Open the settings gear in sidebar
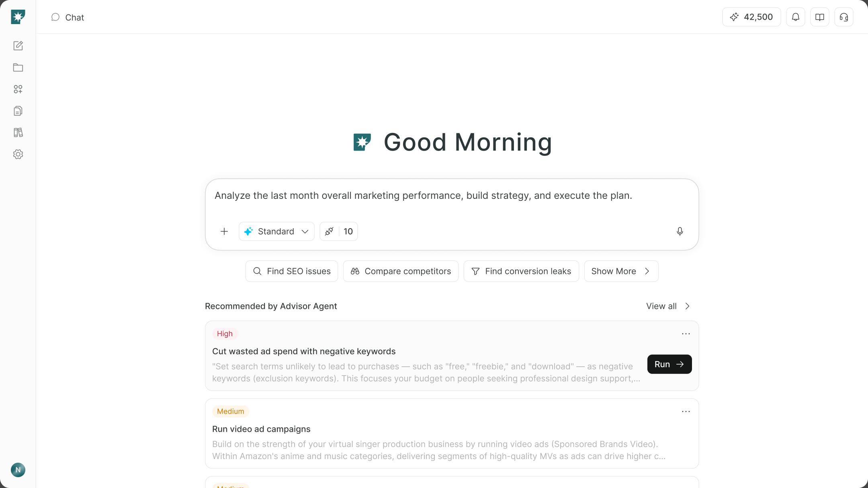Viewport: 868px width, 488px height. point(18,154)
